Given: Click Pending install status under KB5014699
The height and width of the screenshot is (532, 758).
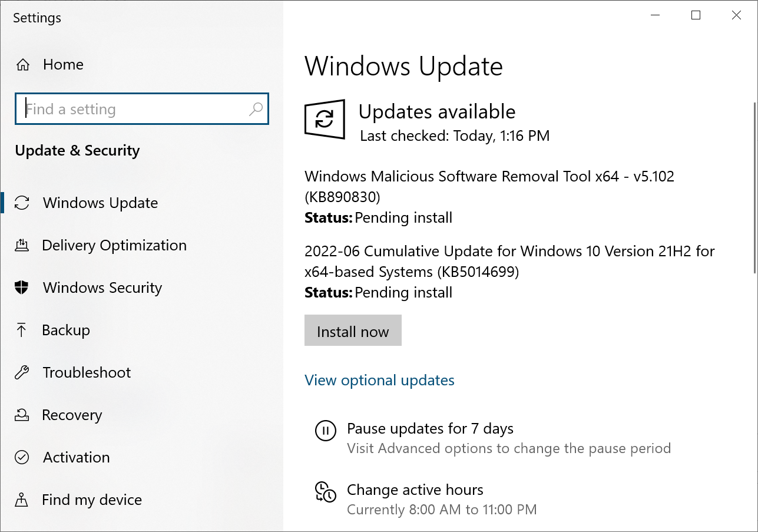Looking at the screenshot, I should click(403, 293).
